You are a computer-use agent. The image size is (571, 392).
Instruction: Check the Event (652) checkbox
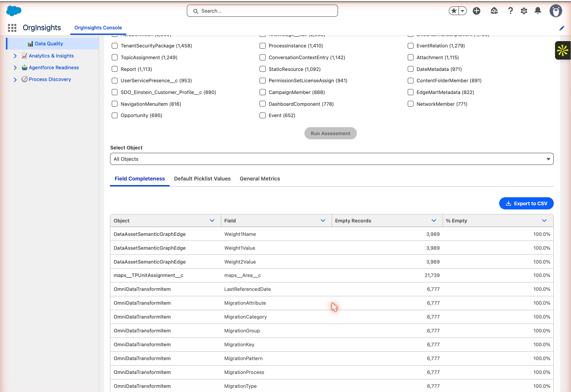click(262, 115)
